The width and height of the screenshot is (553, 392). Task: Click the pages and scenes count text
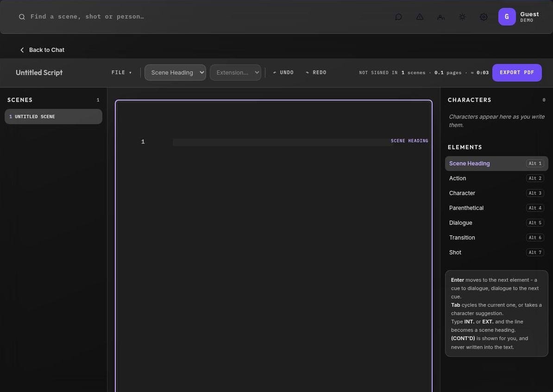pyautogui.click(x=445, y=73)
